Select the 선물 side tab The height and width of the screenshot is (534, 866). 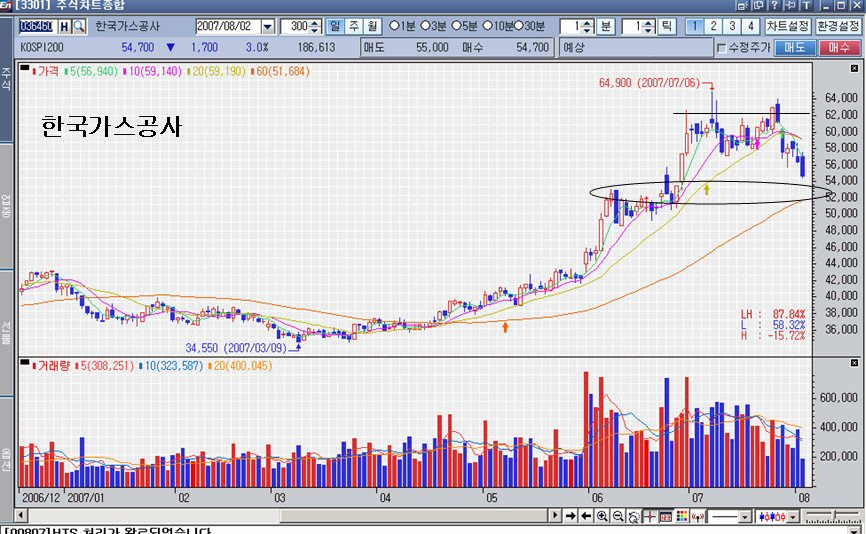coord(6,332)
